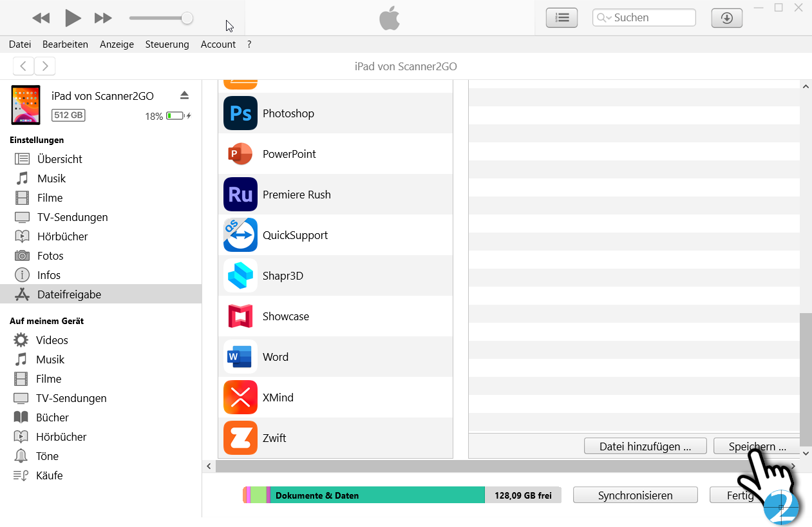Click the 18% battery percentage text
The image size is (812, 527).
(x=154, y=116)
